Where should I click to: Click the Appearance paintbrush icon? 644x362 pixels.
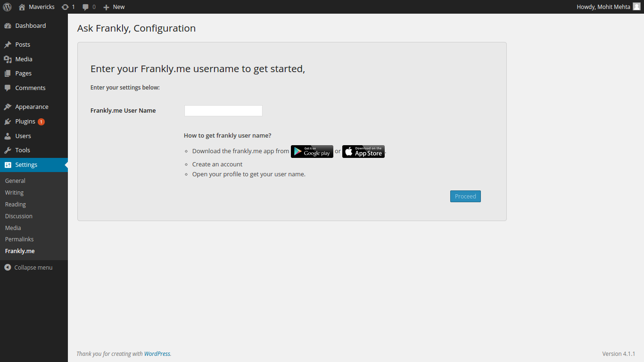tap(8, 107)
